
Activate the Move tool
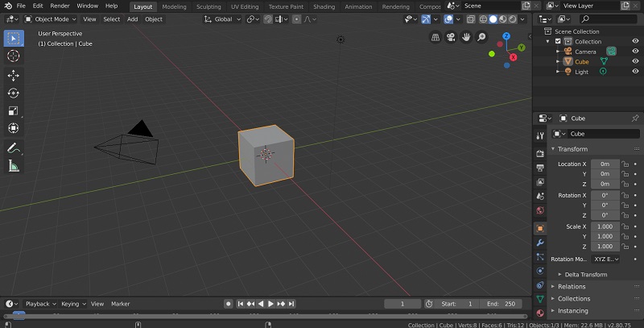pyautogui.click(x=13, y=75)
